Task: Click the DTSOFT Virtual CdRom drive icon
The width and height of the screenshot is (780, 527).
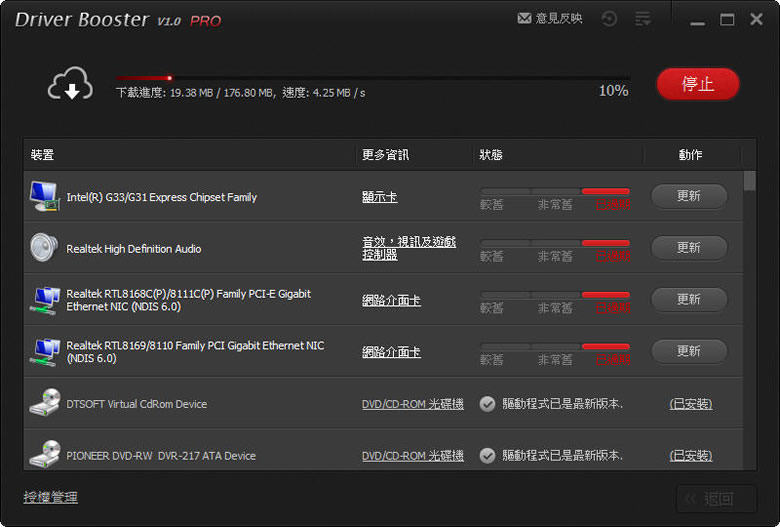Action: click(x=44, y=404)
